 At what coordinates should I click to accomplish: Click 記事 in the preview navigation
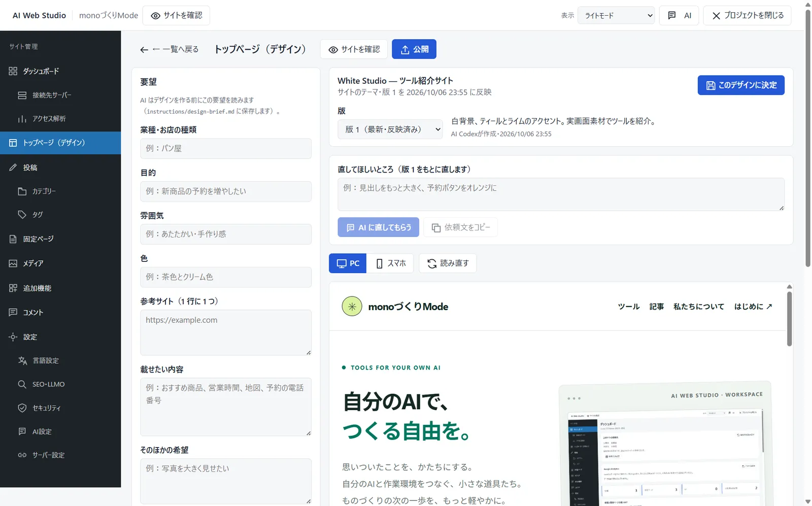[x=657, y=307]
